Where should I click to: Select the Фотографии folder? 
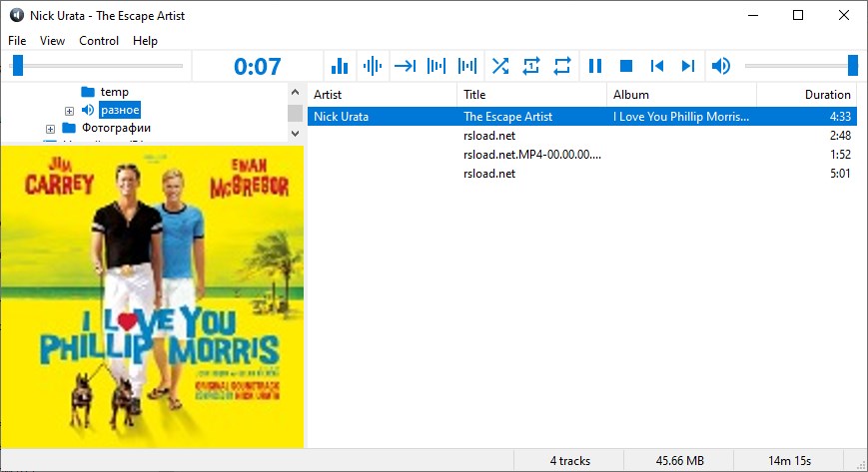(x=116, y=128)
